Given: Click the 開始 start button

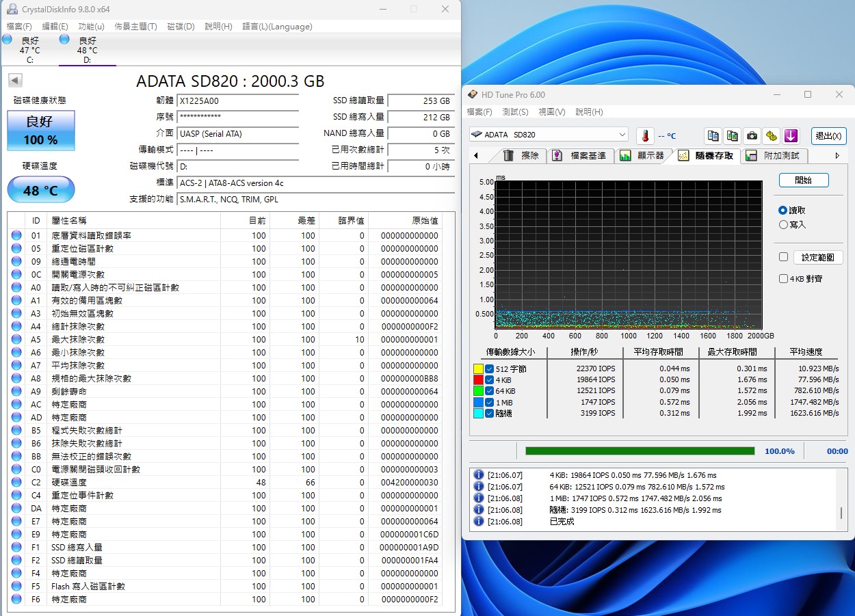Looking at the screenshot, I should (804, 180).
